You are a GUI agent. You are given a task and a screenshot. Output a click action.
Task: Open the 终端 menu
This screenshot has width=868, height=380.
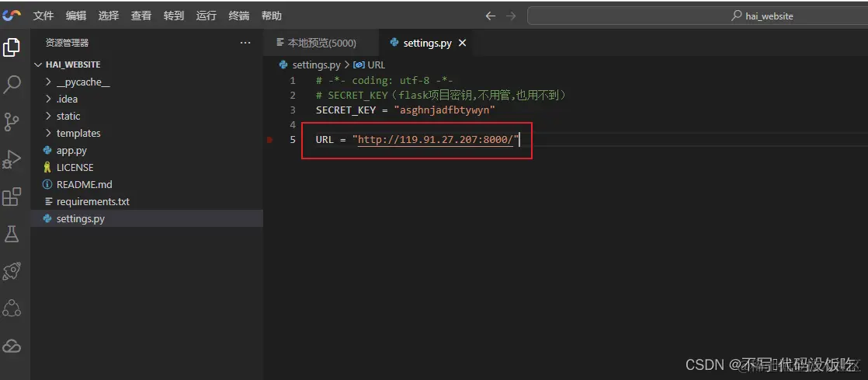(238, 16)
